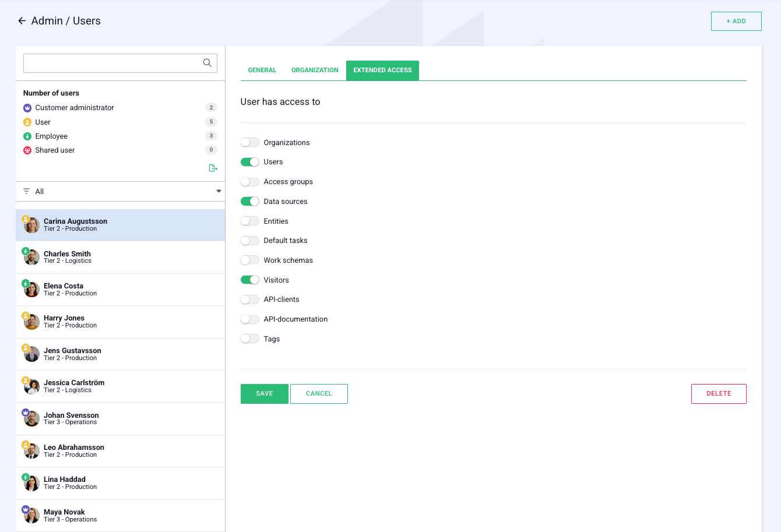Click the Customer administrator count badge
Screen dimensions: 781x532
pos(211,108)
